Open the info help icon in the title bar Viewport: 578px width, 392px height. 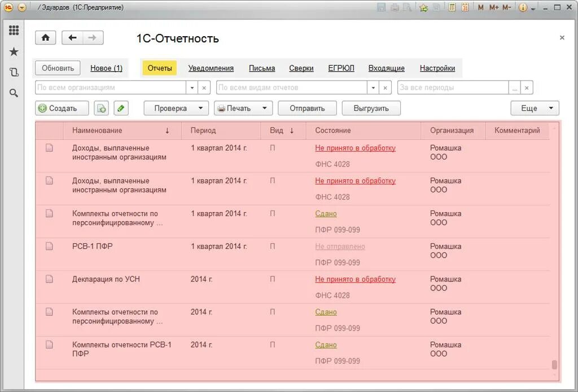point(523,8)
